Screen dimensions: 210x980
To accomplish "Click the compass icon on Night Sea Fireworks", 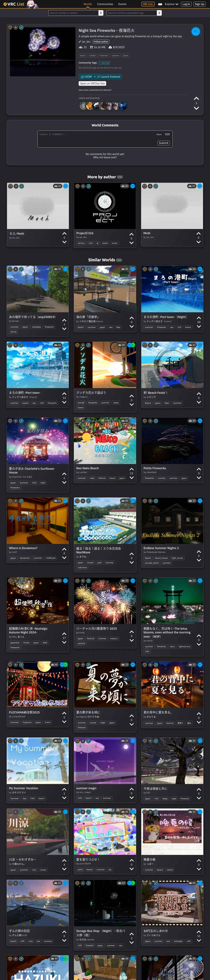I will [x=21, y=27].
